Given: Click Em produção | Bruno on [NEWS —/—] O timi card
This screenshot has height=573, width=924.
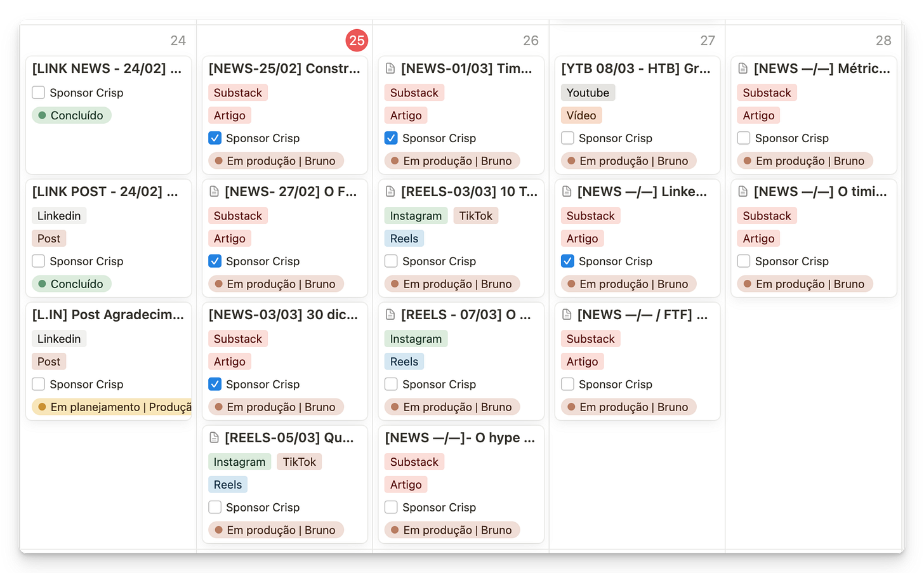Looking at the screenshot, I should 805,284.
